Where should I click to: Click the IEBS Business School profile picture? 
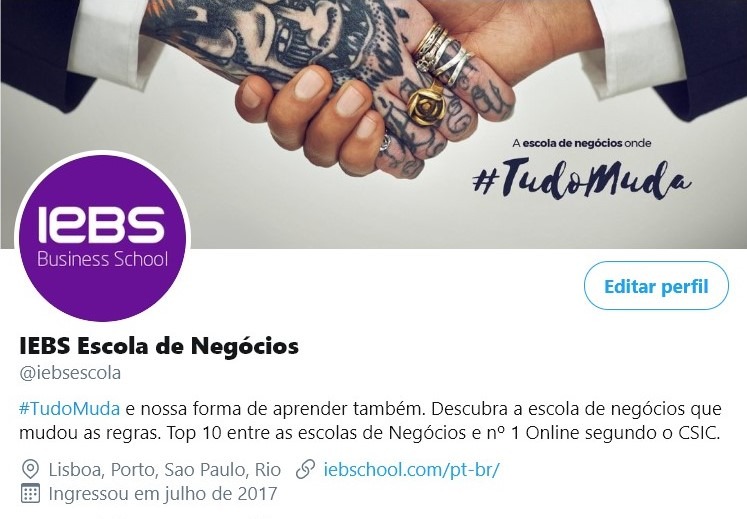[102, 237]
